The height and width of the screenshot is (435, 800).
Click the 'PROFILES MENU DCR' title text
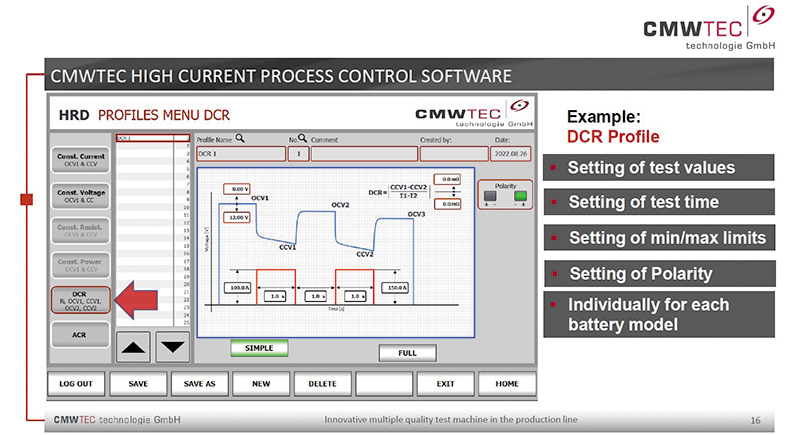click(x=164, y=115)
